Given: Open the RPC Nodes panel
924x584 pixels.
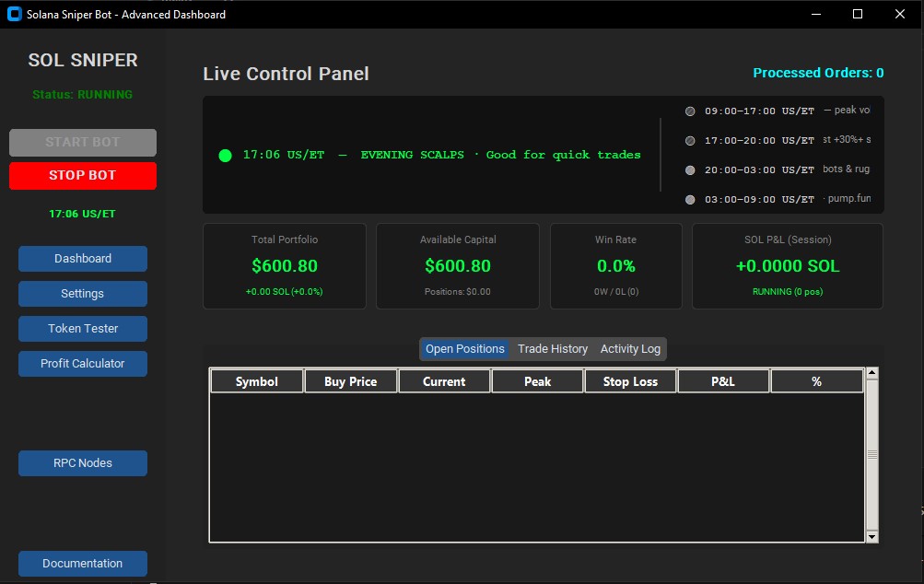Looking at the screenshot, I should (x=82, y=462).
